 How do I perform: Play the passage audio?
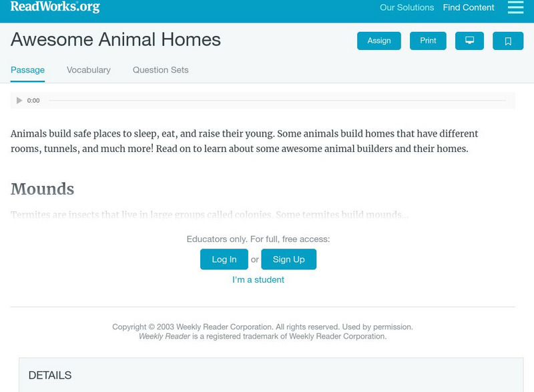click(19, 101)
